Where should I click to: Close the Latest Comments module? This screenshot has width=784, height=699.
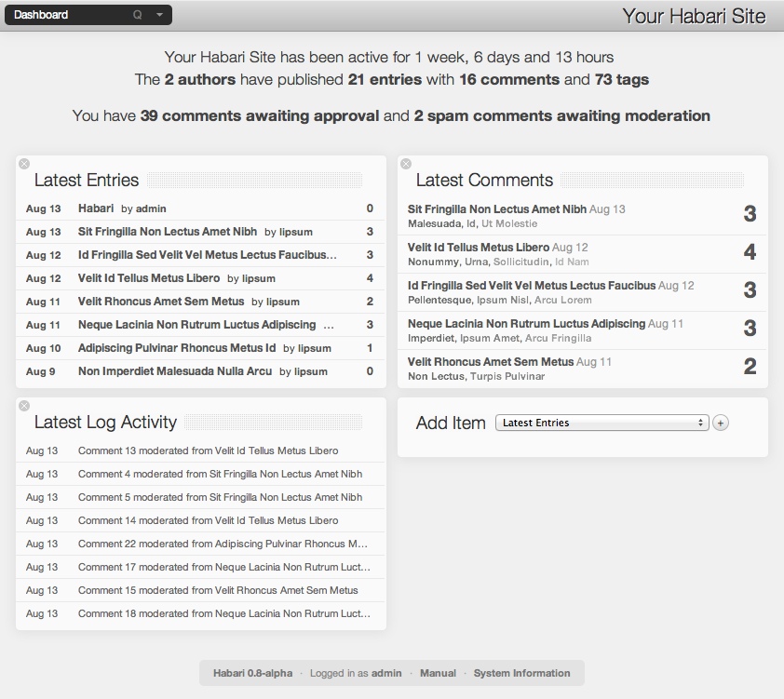pos(406,164)
